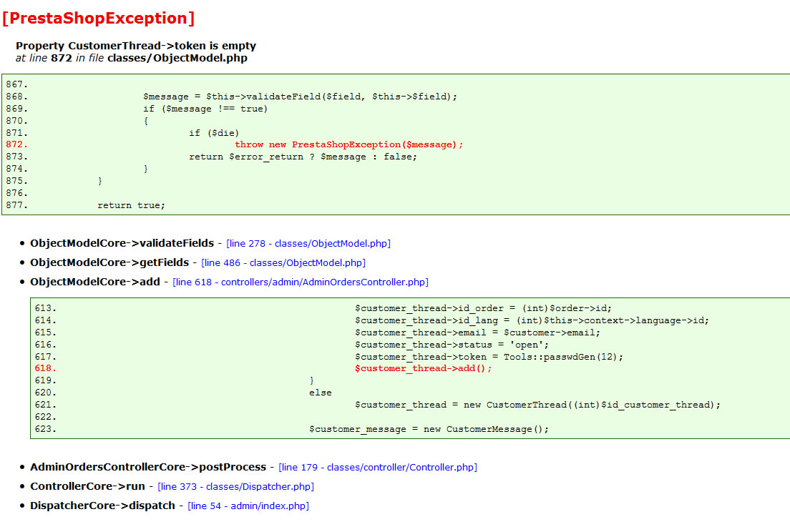Image resolution: width=790 pixels, height=532 pixels.
Task: Click 'Property CustomerThread->token is empty' message
Action: [x=136, y=46]
